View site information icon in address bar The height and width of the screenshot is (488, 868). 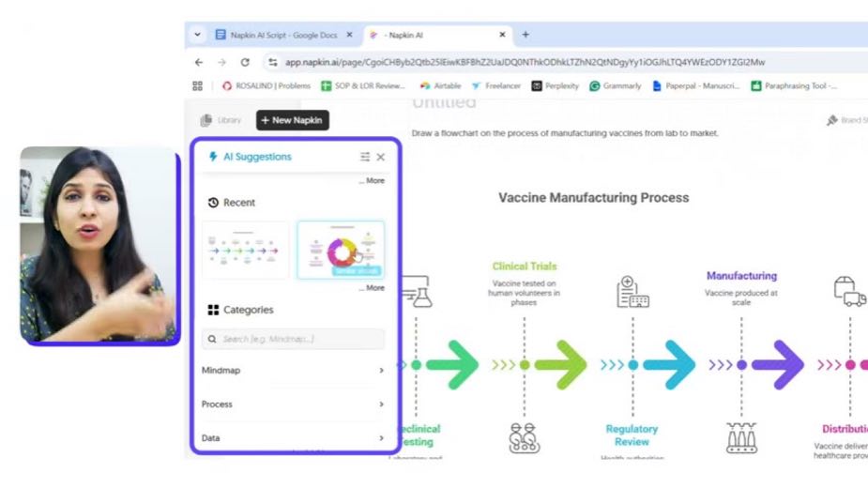tap(272, 62)
